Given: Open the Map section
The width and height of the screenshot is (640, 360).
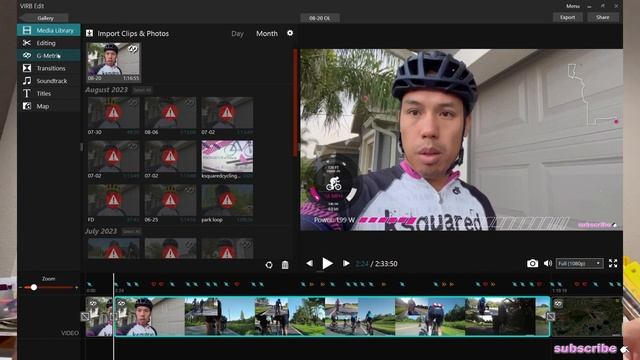Looking at the screenshot, I should pos(49,106).
